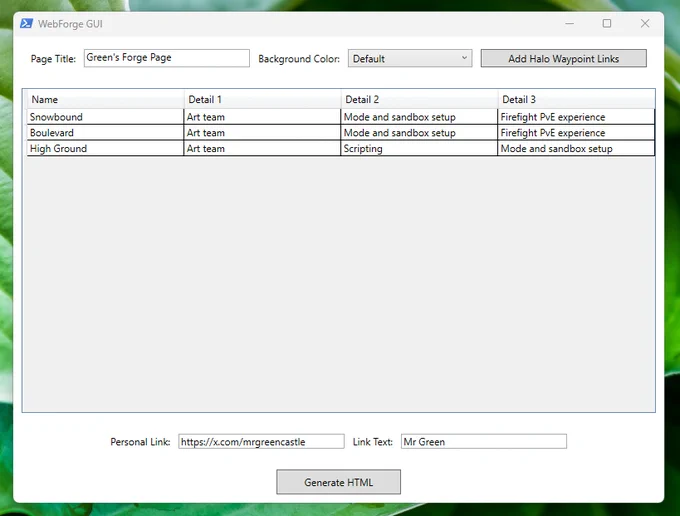
Task: Select Mode and sandbox setup in Snowbound row
Action: click(419, 117)
